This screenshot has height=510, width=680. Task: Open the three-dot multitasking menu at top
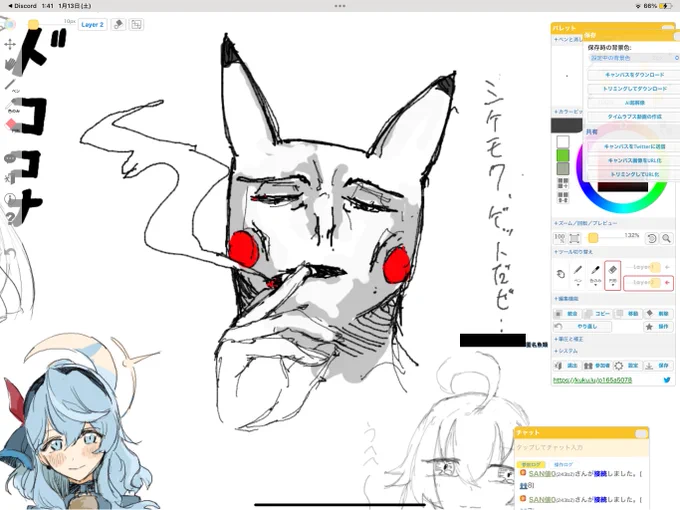click(340, 6)
